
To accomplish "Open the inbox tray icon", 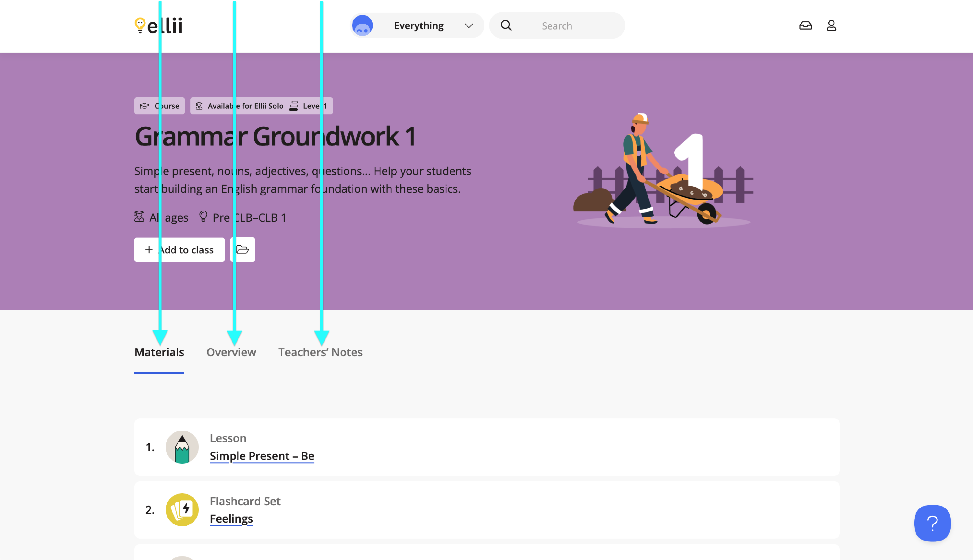I will pyautogui.click(x=805, y=26).
